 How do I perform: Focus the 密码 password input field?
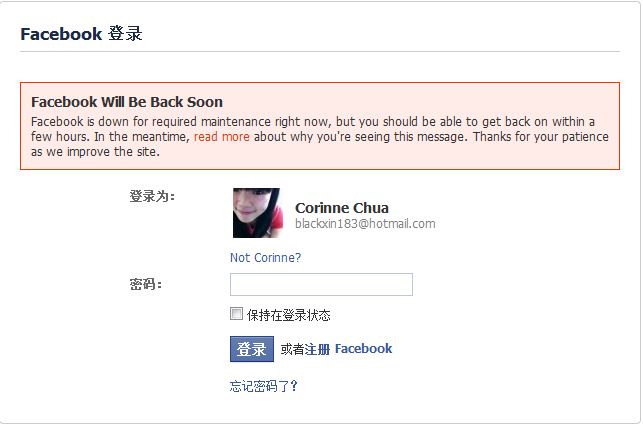[321, 284]
